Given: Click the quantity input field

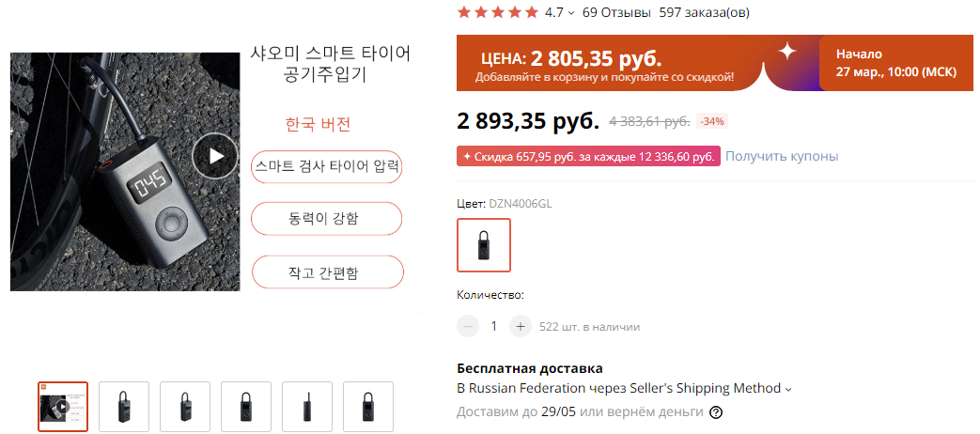Looking at the screenshot, I should pyautogui.click(x=494, y=327).
